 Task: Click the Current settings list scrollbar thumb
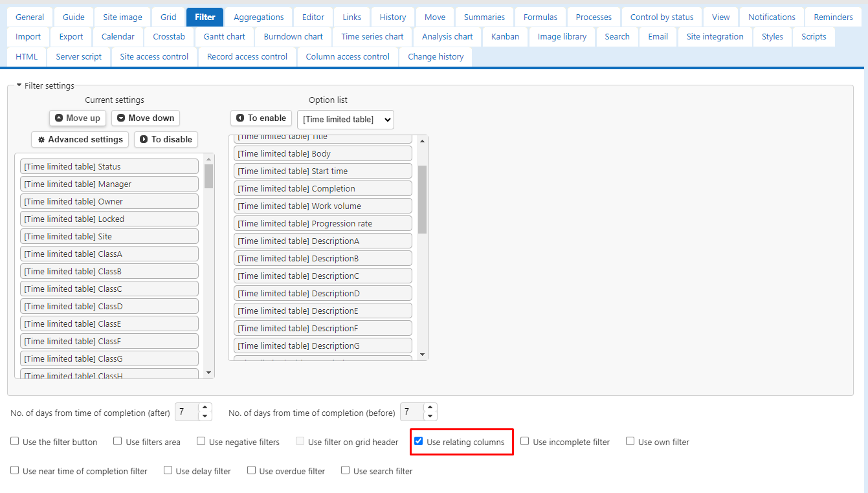point(208,176)
